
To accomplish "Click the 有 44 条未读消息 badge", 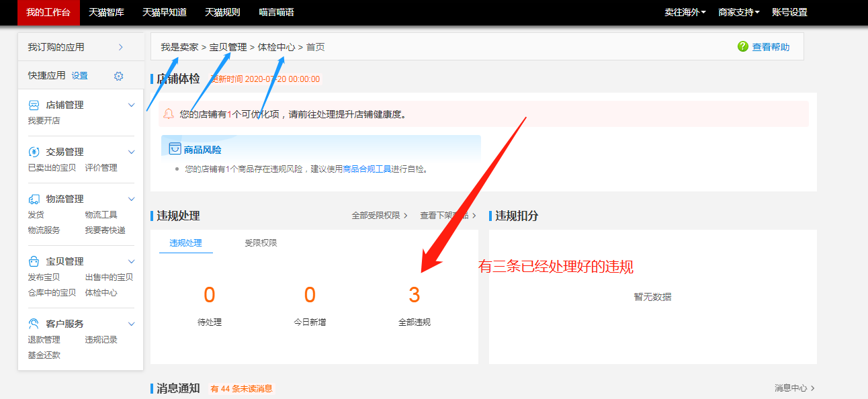I will 241,389.
